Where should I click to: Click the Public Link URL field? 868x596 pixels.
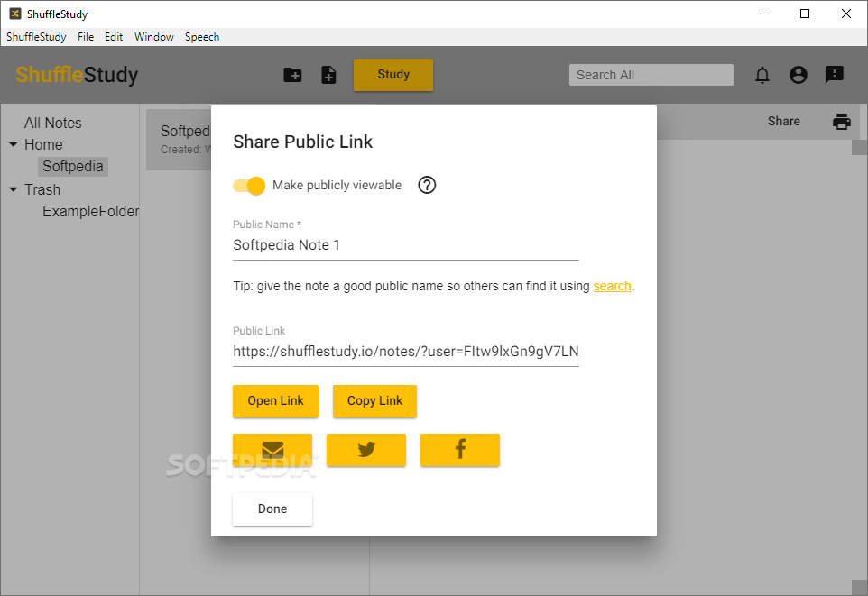[x=406, y=352]
